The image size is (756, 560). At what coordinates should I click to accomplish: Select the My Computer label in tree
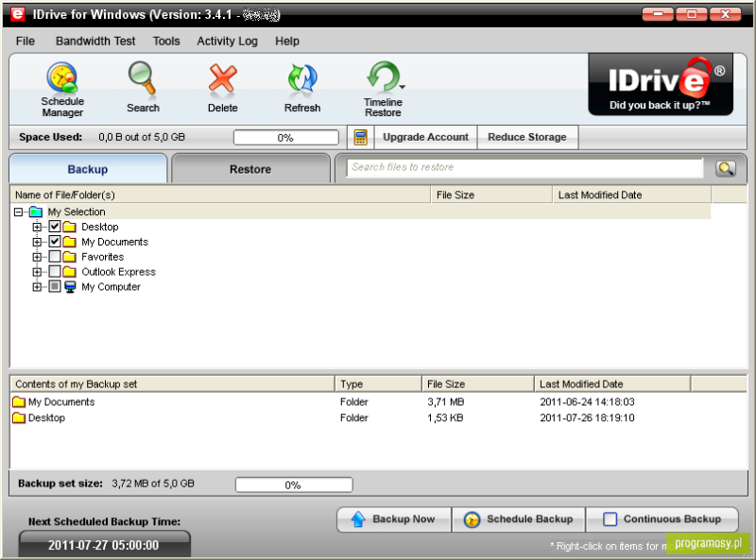point(111,287)
